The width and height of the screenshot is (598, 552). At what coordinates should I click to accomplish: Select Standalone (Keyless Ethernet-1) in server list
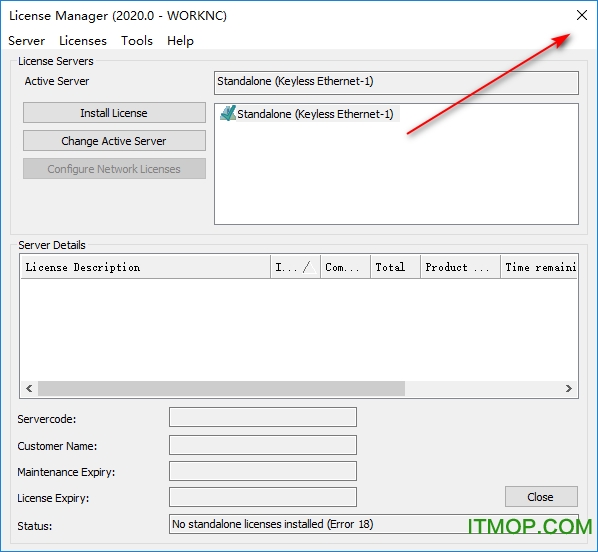pos(315,114)
